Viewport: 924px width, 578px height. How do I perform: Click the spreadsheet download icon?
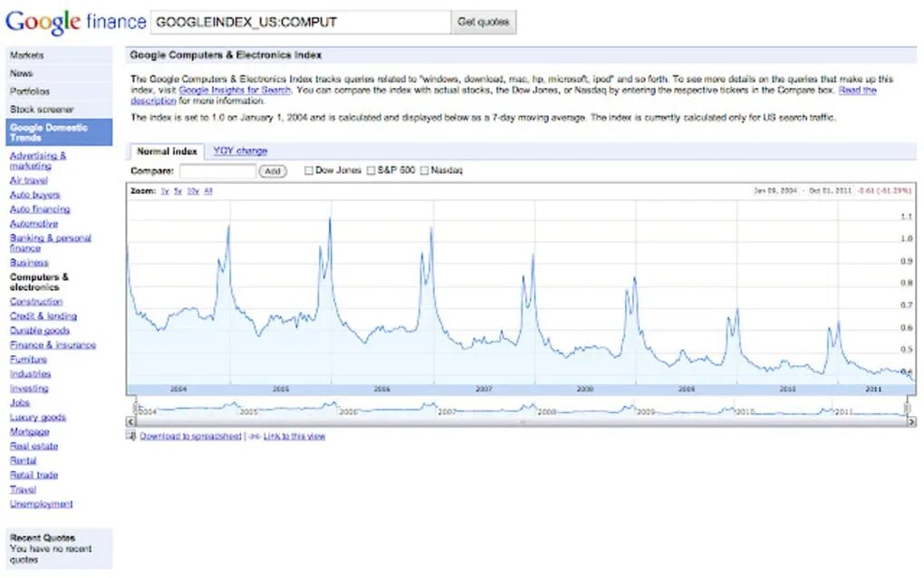point(130,436)
